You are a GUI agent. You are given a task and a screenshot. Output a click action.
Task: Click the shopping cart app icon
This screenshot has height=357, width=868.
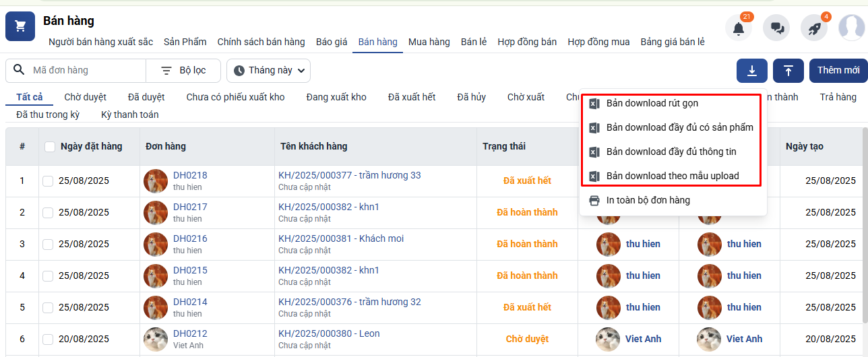(x=20, y=26)
